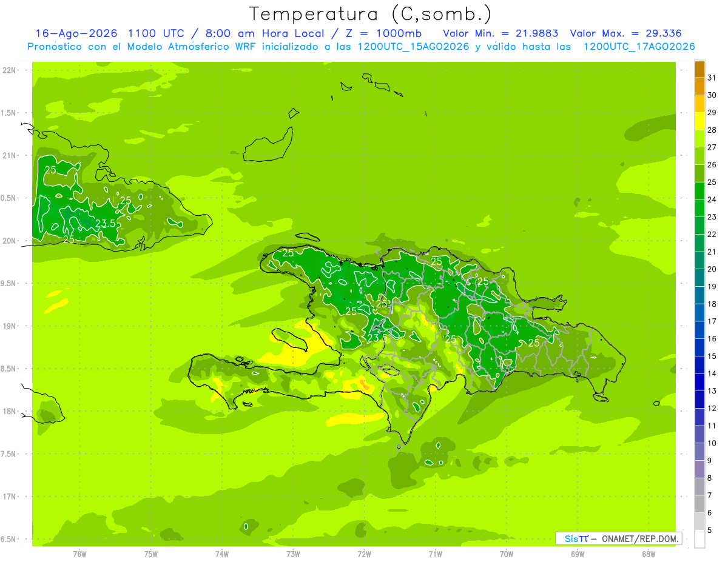Viewport: 728px width, 562px height.
Task: Click the '18N' latitude label
Action: (9, 411)
